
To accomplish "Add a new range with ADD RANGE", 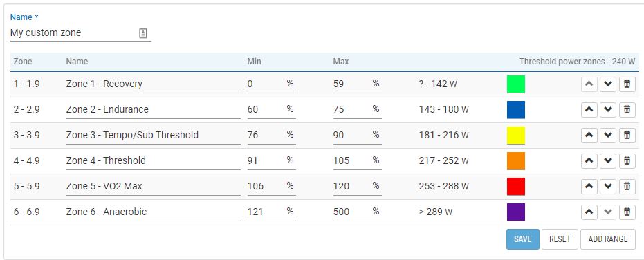I will pos(608,239).
